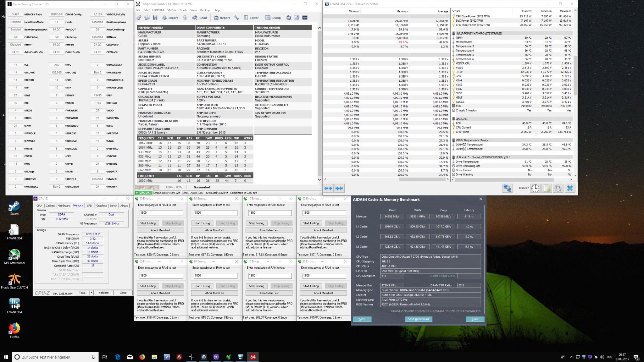
Task: Click the HWiNFO clock reset timer icon
Action: tap(535, 188)
